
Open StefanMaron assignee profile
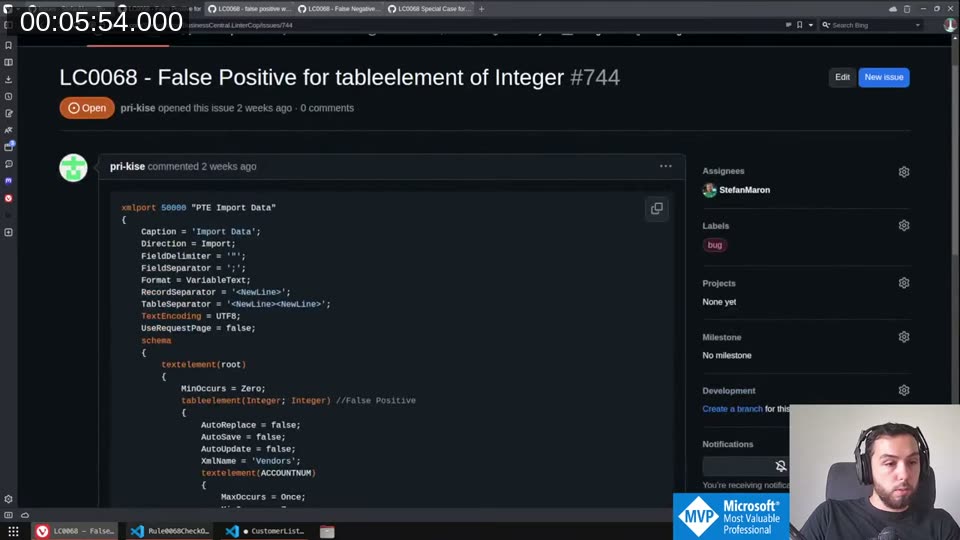744,190
